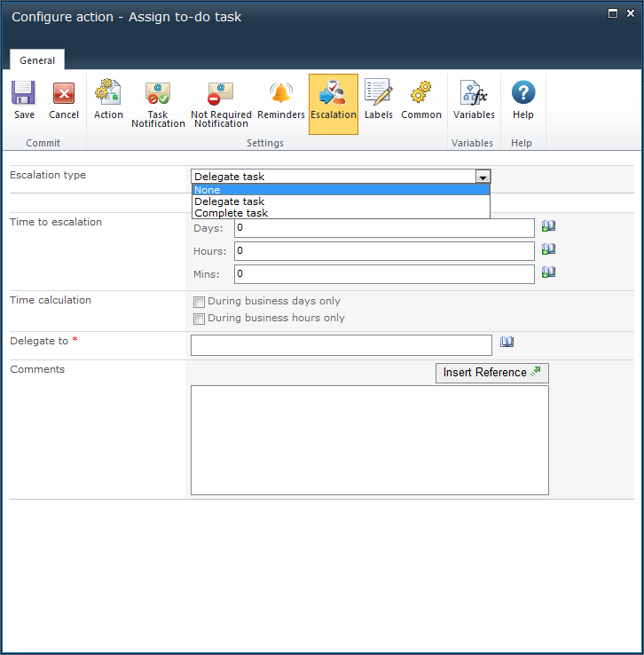Focus the Mins input field

384,274
